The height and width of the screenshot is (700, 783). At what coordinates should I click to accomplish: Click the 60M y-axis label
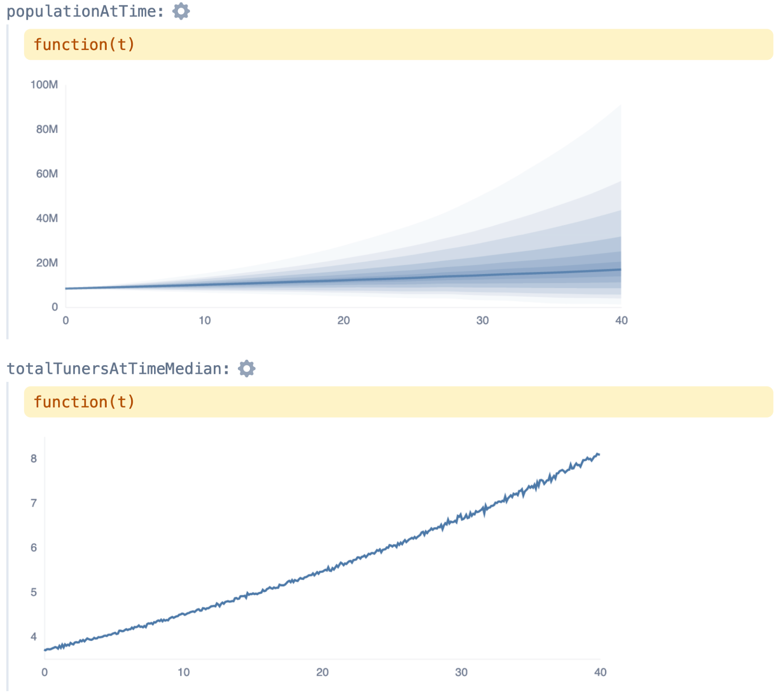pyautogui.click(x=46, y=174)
